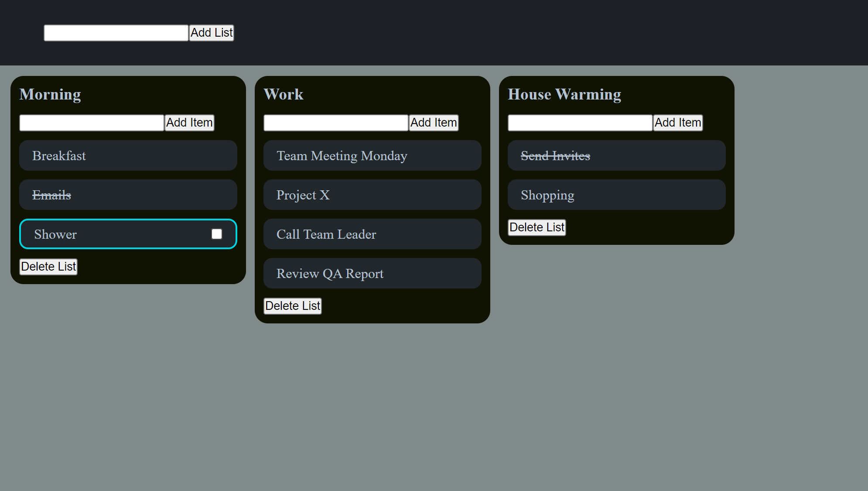Click the new list name input field

116,32
